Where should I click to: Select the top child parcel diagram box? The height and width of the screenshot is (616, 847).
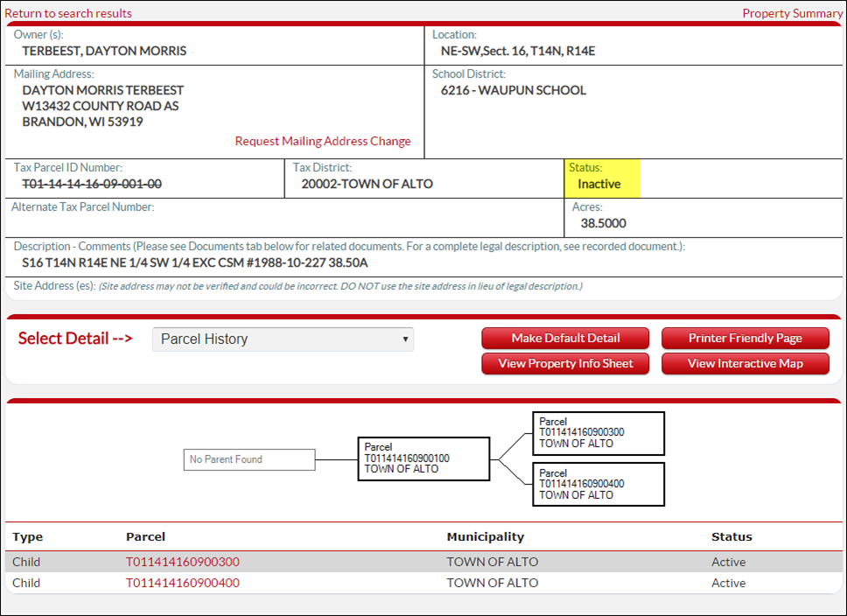[x=598, y=433]
